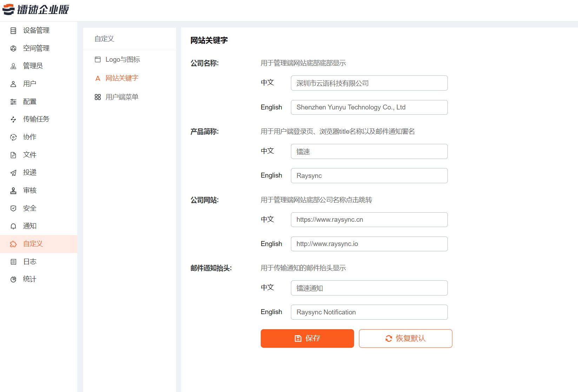
Task: Click the 公司名称: label
Action: coord(205,63)
